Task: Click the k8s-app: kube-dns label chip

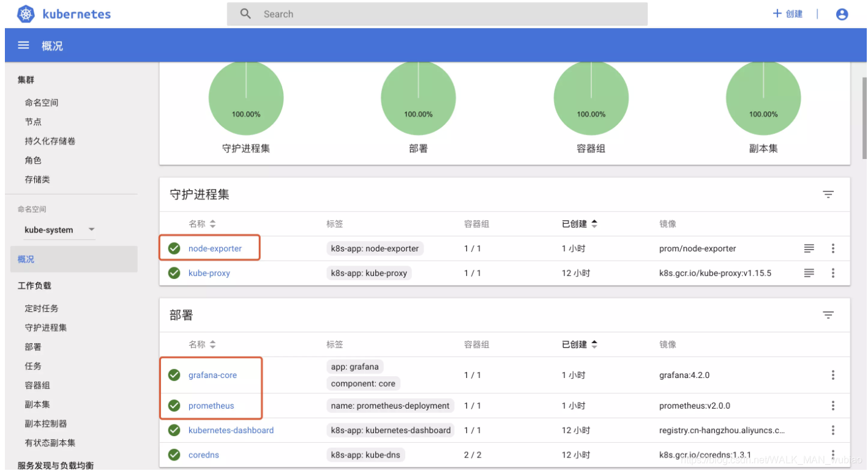Action: [x=366, y=454]
